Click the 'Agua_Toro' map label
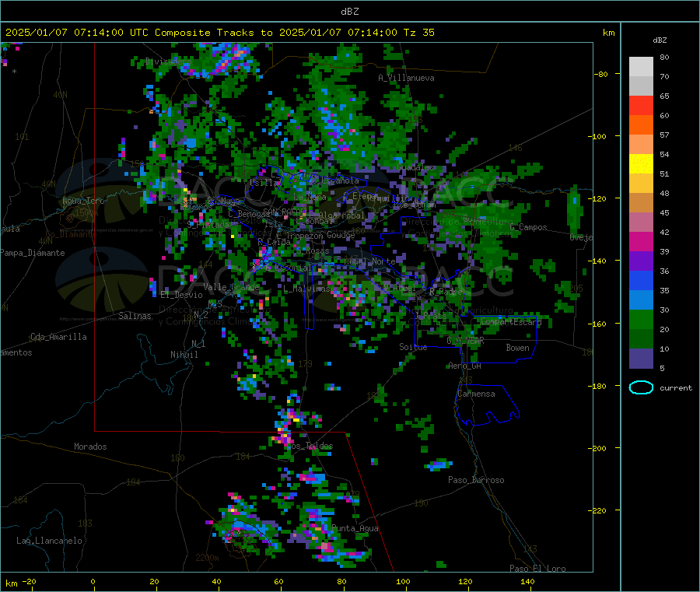The image size is (700, 592). click(83, 201)
